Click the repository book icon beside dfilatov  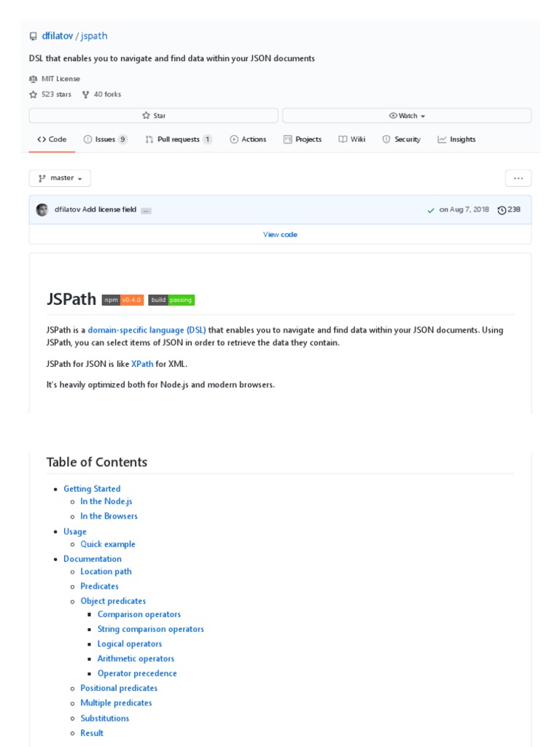pyautogui.click(x=33, y=36)
